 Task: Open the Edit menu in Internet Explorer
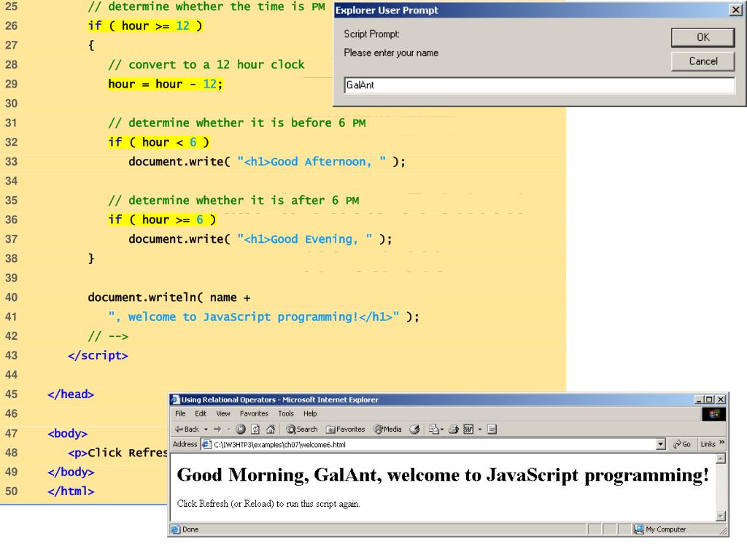point(201,413)
